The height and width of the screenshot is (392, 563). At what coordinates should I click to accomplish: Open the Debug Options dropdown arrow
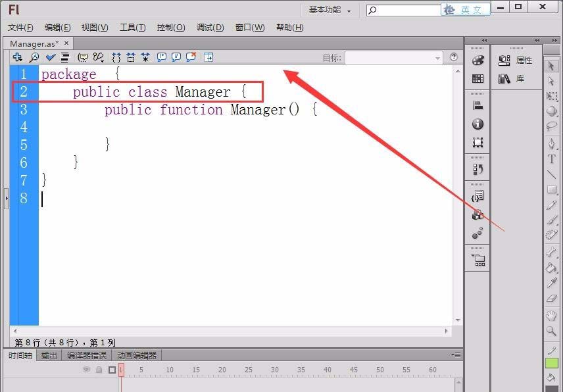pyautogui.click(x=103, y=61)
